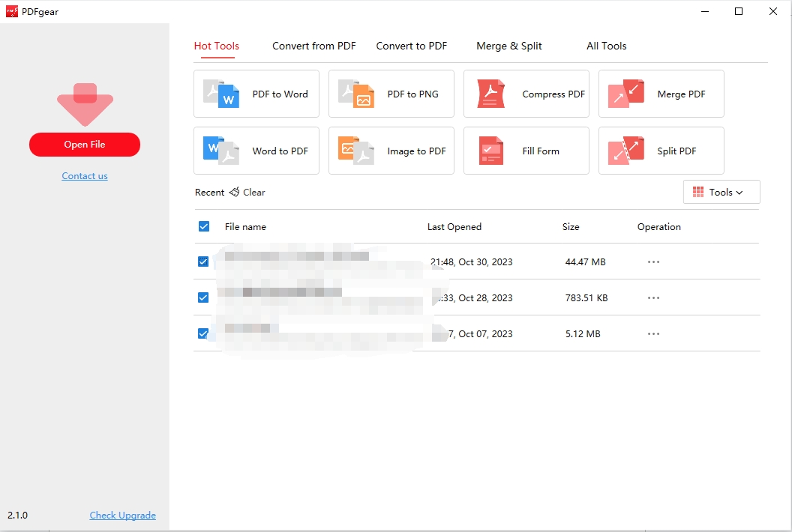Uncheck the 5.12 MB file's checkbox
The image size is (792, 532).
pos(203,333)
